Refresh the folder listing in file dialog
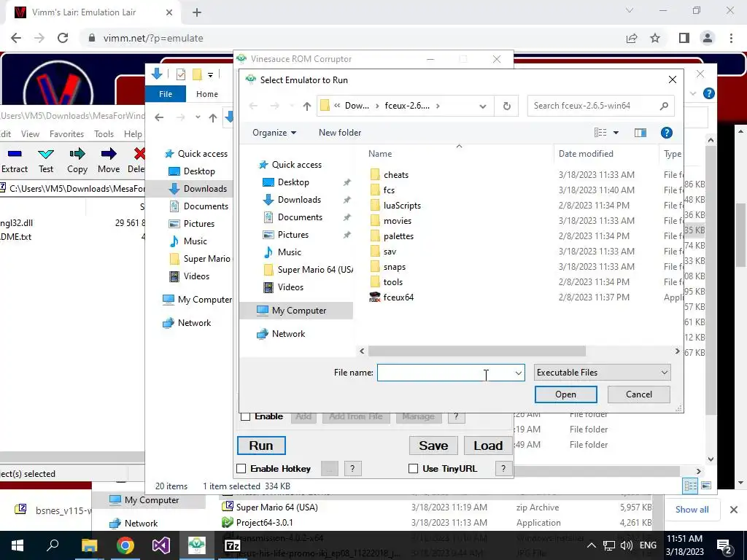The width and height of the screenshot is (747, 560). click(506, 106)
